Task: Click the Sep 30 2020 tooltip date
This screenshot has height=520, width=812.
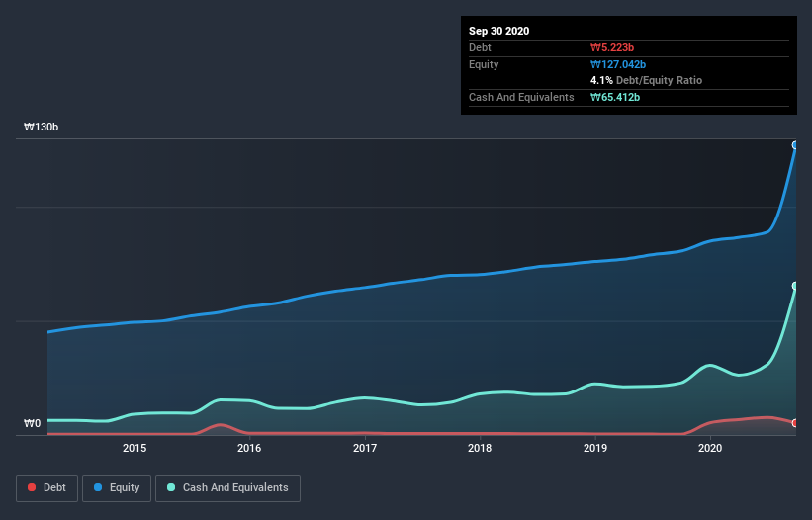Action: pyautogui.click(x=498, y=31)
